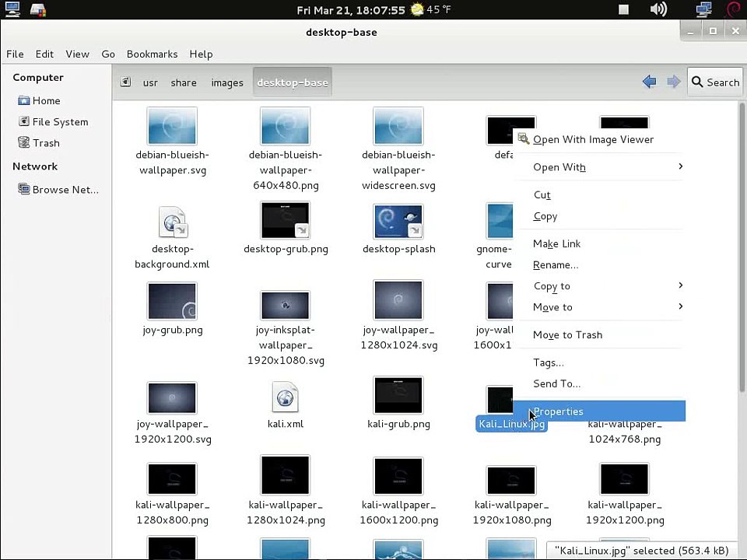
Task: Open the View menu
Action: (x=77, y=54)
